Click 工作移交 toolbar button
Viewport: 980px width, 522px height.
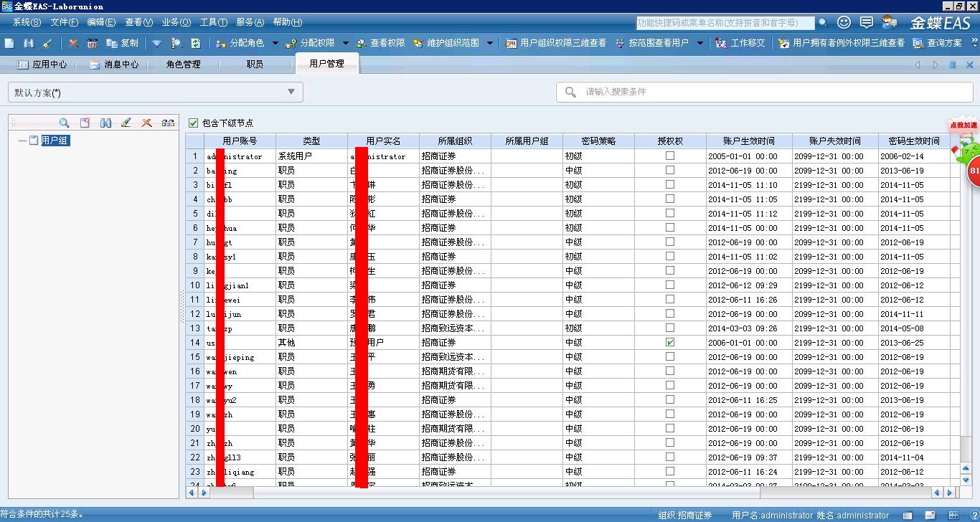740,43
